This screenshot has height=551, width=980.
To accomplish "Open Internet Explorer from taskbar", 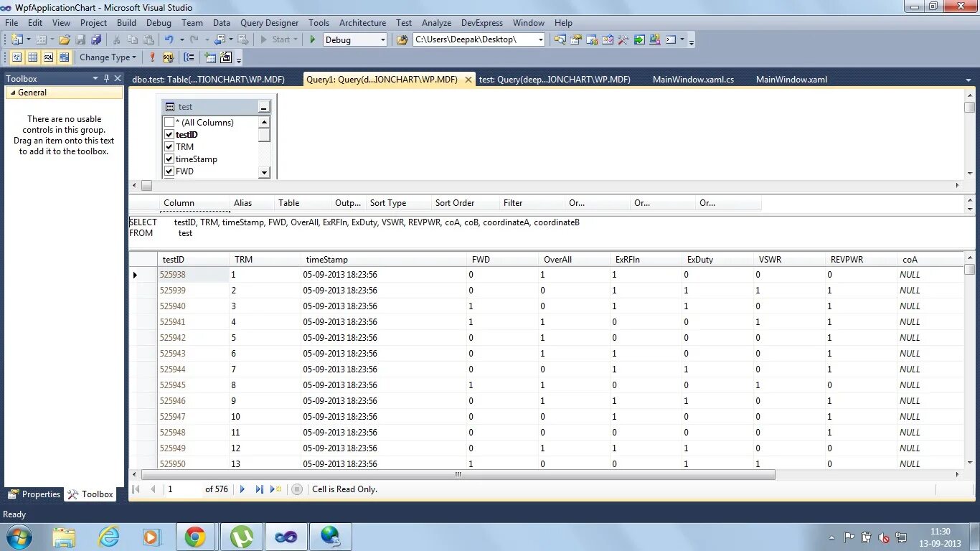I will click(108, 537).
